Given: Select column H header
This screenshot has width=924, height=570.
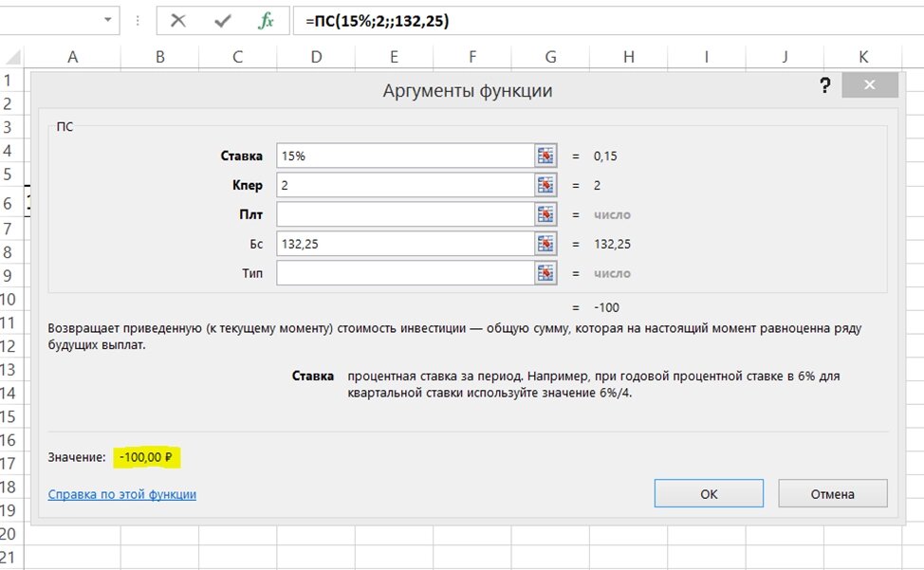Looking at the screenshot, I should click(629, 57).
